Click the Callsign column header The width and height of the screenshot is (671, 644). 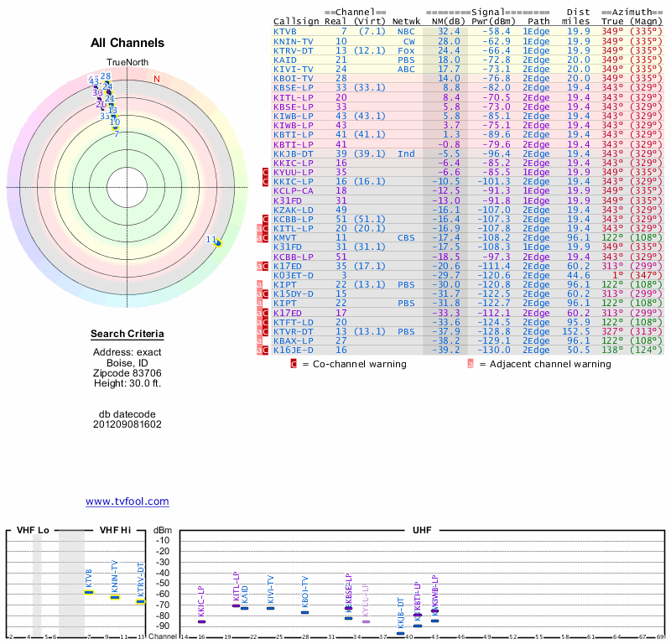coord(298,21)
